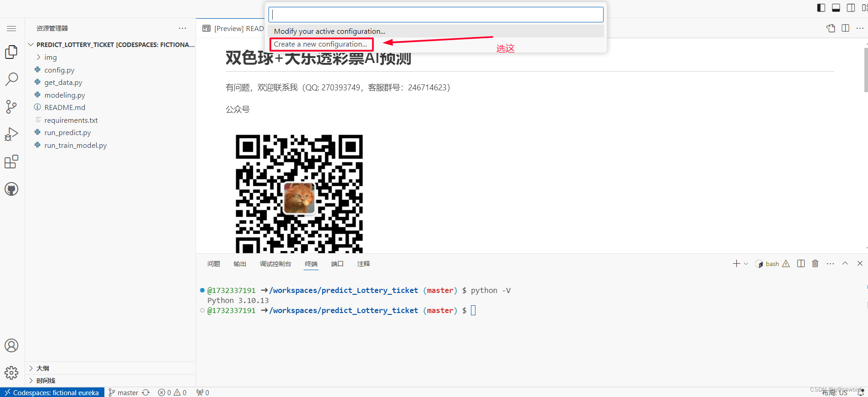Open the Source Control view
Viewport: 868px width, 397px height.
coord(11,107)
